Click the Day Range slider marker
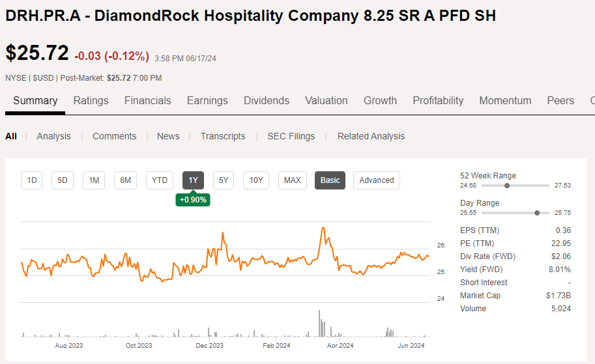Image resolution: width=595 pixels, height=364 pixels. point(537,213)
